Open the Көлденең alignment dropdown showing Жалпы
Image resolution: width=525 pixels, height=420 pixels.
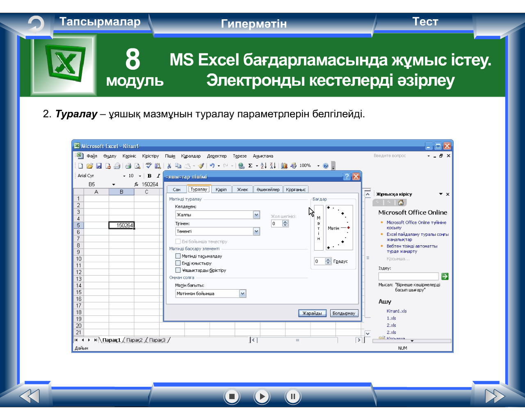tap(256, 215)
